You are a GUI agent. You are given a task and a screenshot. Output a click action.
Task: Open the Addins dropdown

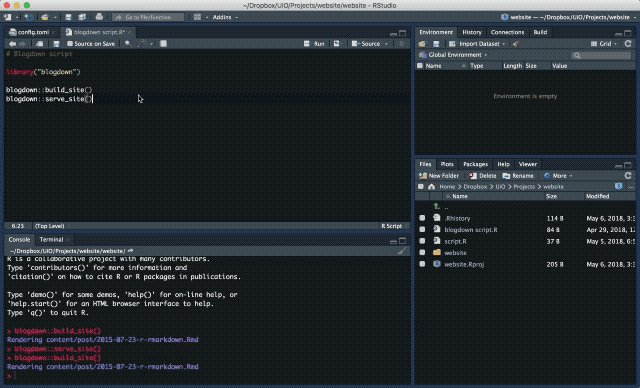click(x=225, y=17)
